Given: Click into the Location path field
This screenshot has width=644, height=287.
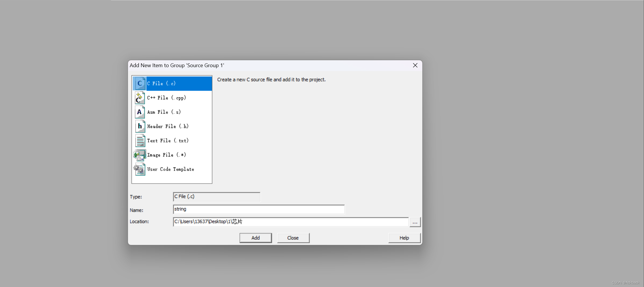Looking at the screenshot, I should (291, 222).
